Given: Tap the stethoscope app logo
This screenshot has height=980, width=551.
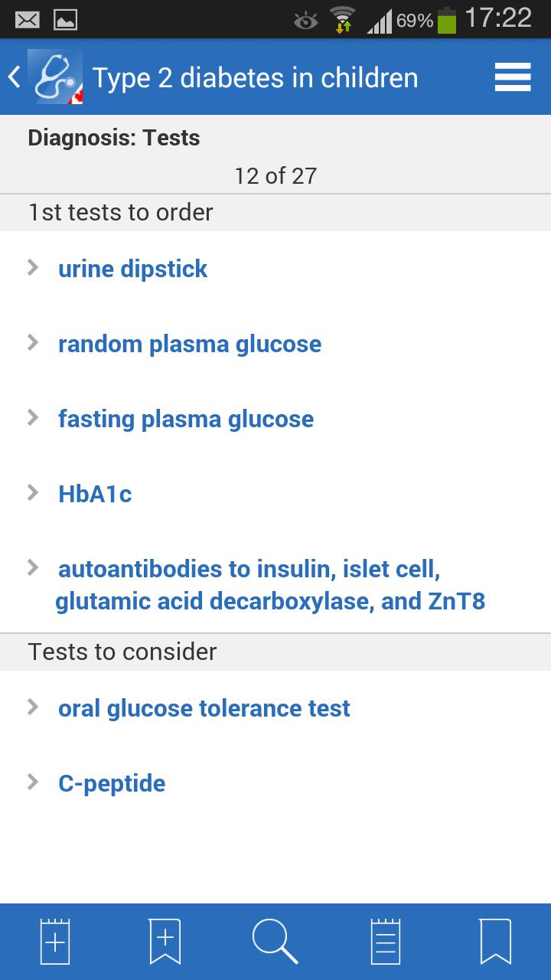Looking at the screenshot, I should tap(55, 77).
